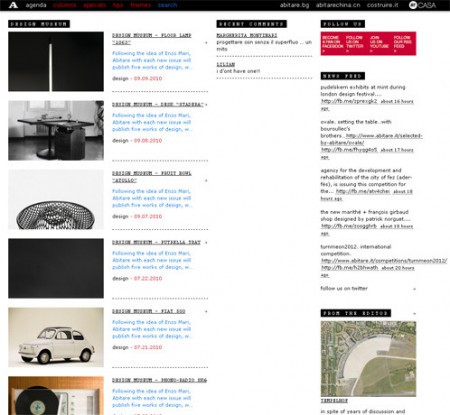450x415 pixels.
Task: Click the AT CASA logo
Action: [422, 5]
